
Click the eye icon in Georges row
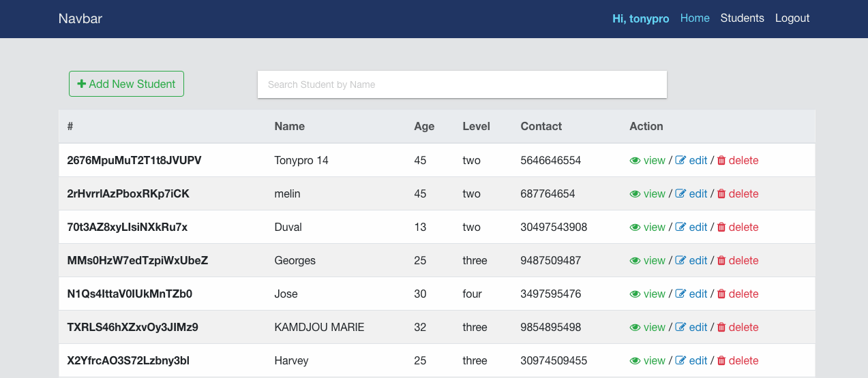[635, 261]
